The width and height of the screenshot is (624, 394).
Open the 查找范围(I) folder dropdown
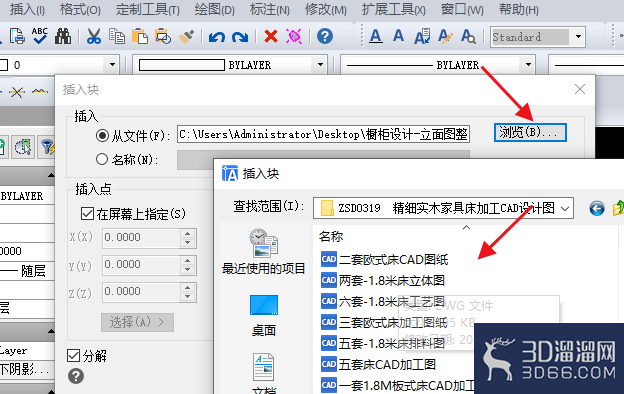click(564, 208)
